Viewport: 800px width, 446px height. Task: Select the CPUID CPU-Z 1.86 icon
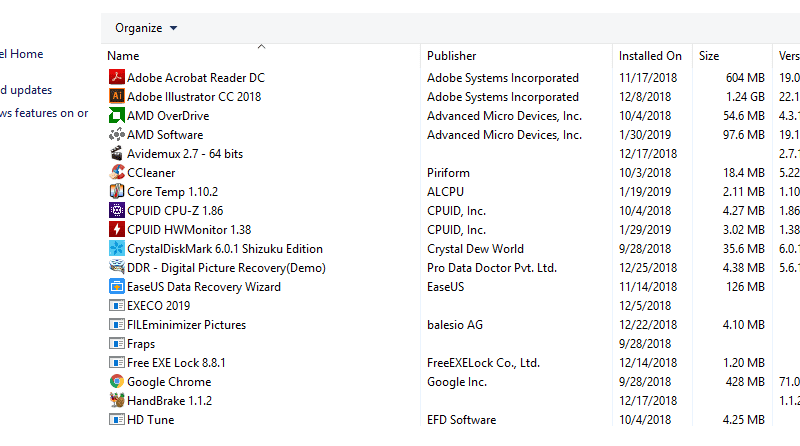pos(116,210)
